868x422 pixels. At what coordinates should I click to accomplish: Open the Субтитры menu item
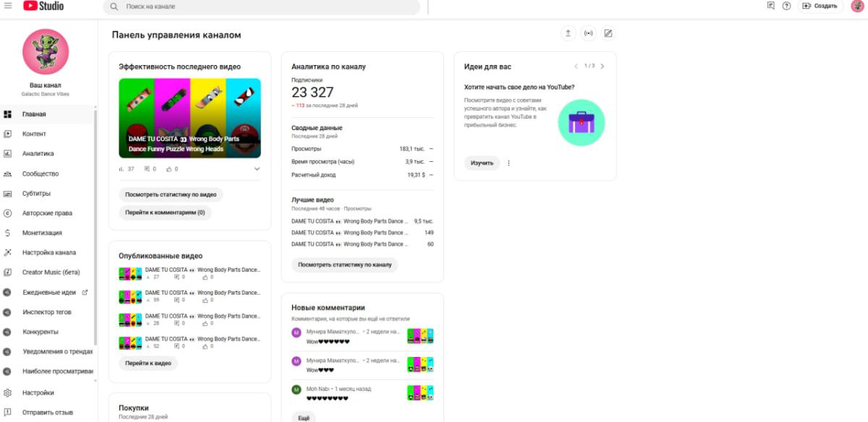click(48, 194)
